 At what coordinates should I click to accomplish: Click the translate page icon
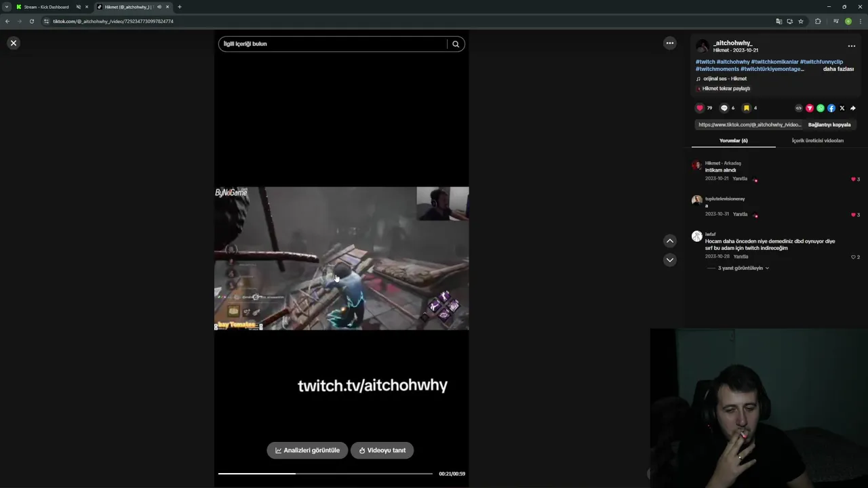coord(779,21)
